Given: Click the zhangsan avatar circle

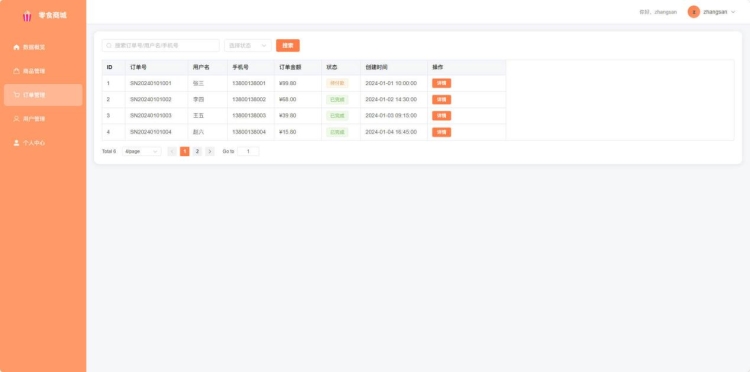Looking at the screenshot, I should click(x=694, y=12).
